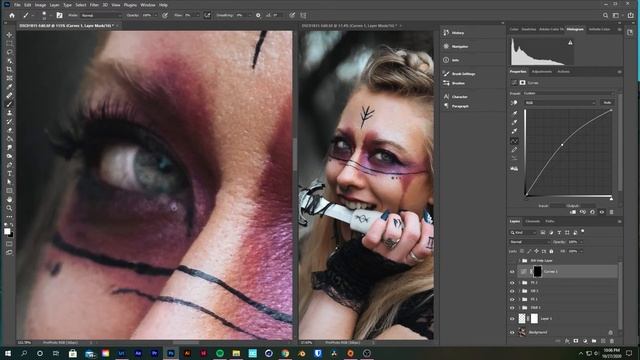Open Spotify from the taskbar
This screenshot has height=360, width=640.
tap(220, 353)
